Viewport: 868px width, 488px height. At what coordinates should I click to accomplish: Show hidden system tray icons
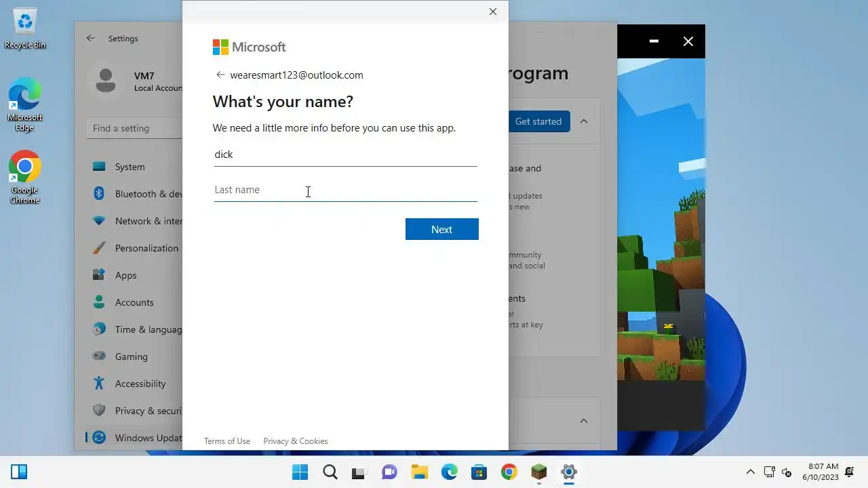pos(751,472)
